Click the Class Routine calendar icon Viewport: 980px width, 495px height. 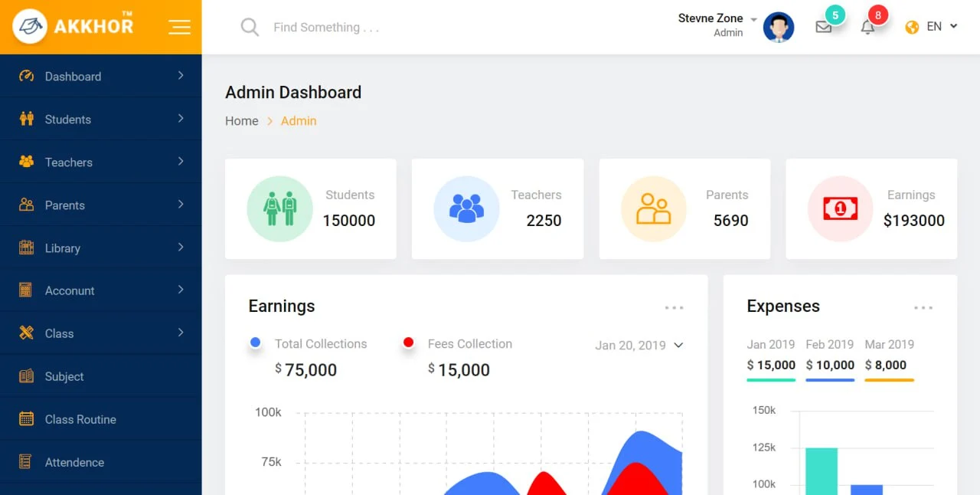[x=26, y=419]
